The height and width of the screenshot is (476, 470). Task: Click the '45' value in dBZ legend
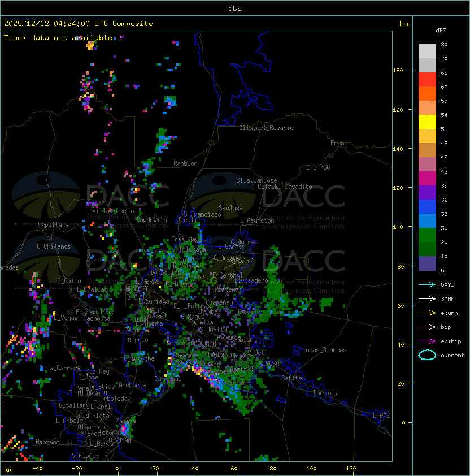click(444, 157)
